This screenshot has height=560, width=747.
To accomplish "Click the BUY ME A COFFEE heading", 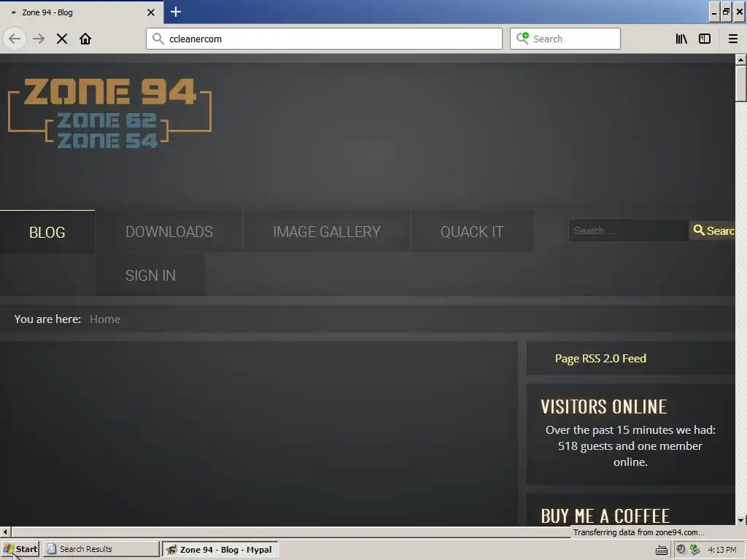I will [605, 516].
